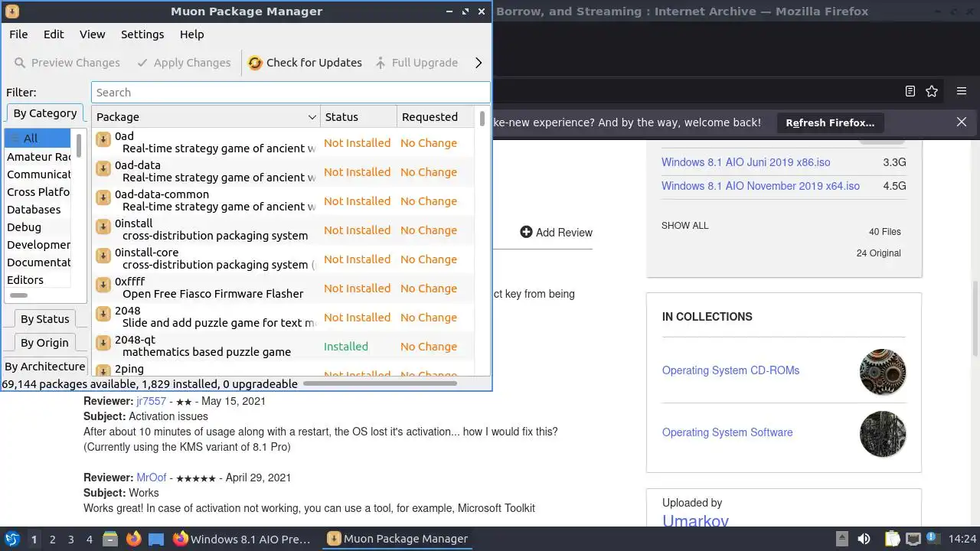This screenshot has height=551, width=980.
Task: Toggle Firefox reader view icon
Action: [910, 91]
